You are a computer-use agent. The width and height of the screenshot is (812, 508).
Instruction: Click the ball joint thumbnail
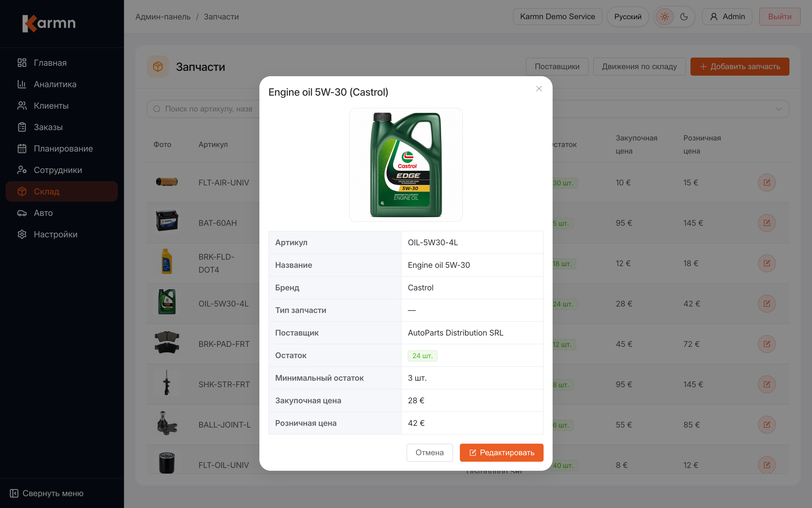tap(167, 423)
